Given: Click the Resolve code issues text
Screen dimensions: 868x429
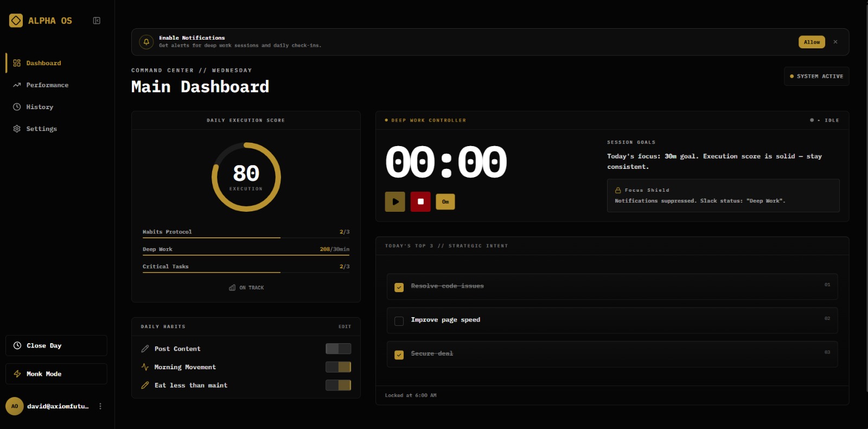Looking at the screenshot, I should click(x=448, y=286).
